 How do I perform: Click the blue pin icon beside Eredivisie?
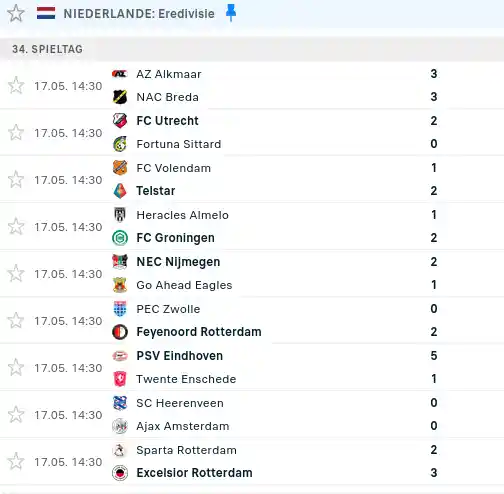point(231,13)
